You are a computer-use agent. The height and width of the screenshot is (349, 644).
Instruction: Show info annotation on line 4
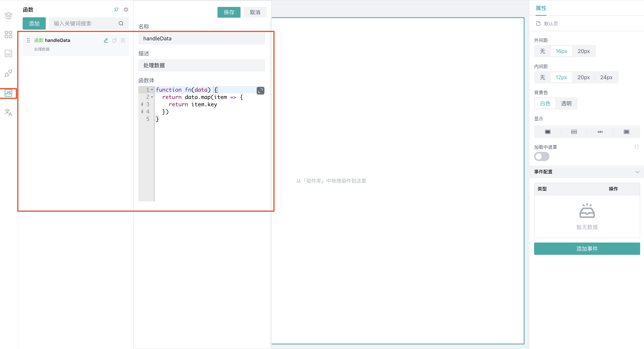click(x=142, y=111)
